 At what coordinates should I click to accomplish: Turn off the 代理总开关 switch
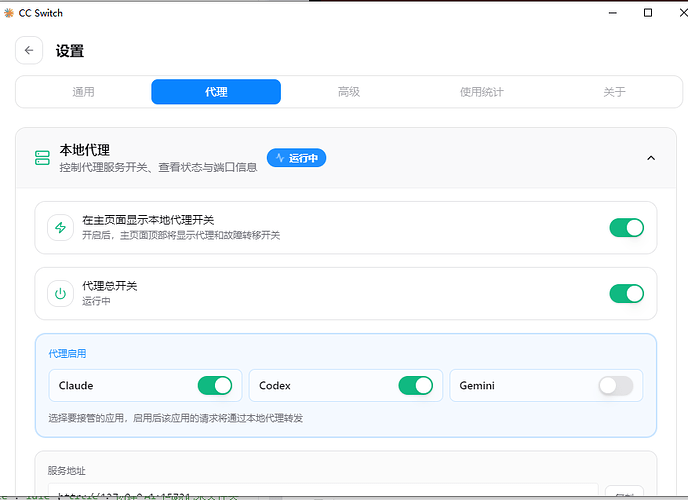point(626,293)
